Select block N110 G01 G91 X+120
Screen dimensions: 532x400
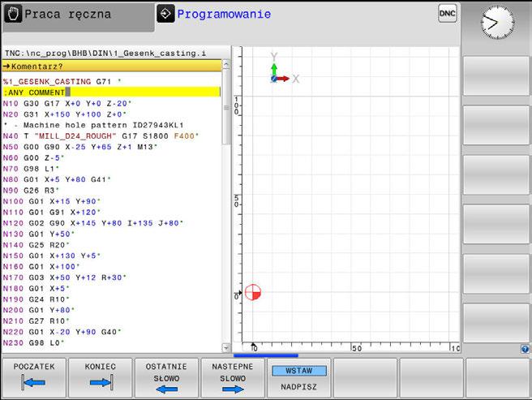[x=52, y=212]
